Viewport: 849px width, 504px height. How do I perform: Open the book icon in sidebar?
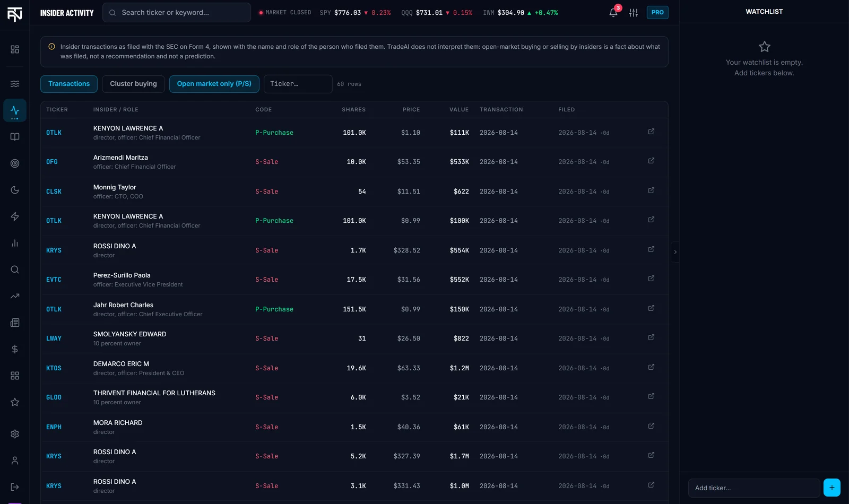tap(15, 137)
